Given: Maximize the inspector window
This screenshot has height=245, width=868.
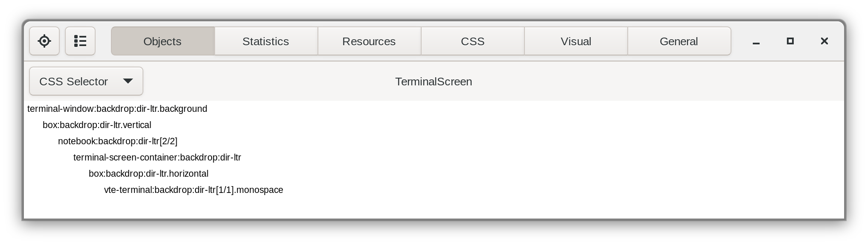Looking at the screenshot, I should [x=790, y=41].
